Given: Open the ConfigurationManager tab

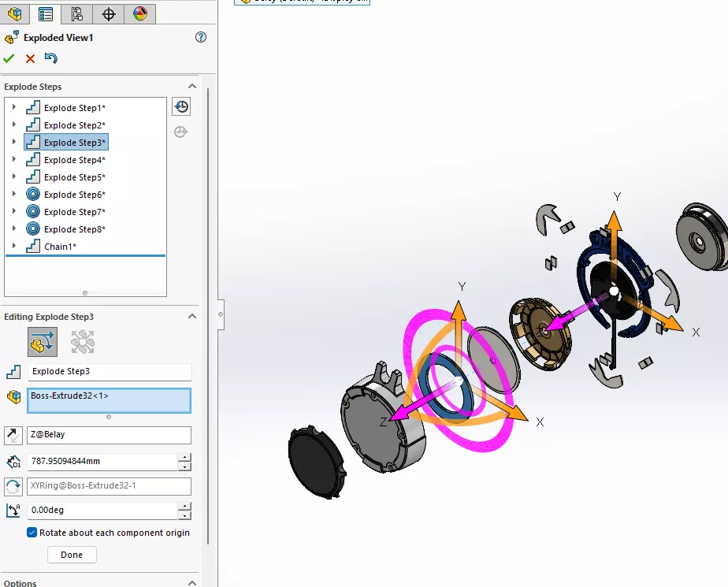Looking at the screenshot, I should (76, 13).
